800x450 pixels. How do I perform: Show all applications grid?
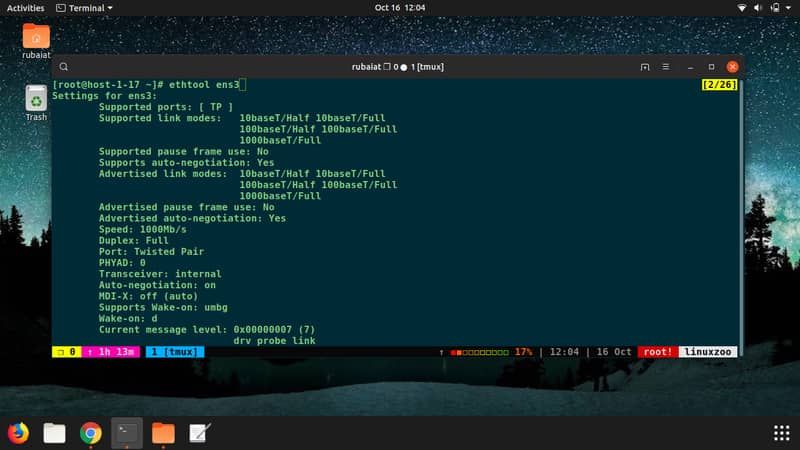coord(781,432)
